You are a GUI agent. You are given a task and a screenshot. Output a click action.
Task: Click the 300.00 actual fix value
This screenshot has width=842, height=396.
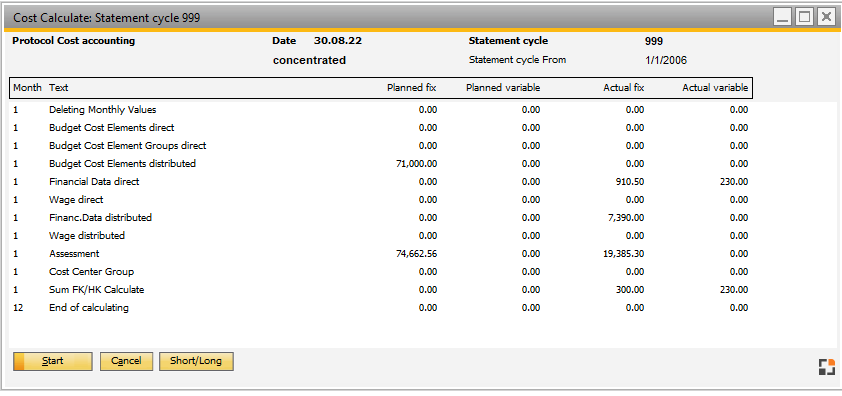631,290
